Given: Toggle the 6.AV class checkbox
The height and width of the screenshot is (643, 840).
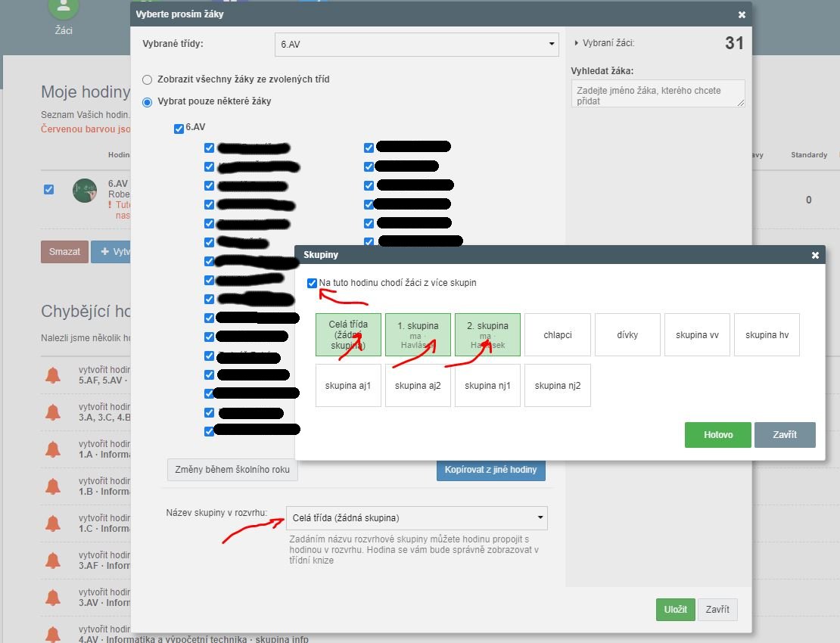Looking at the screenshot, I should (179, 129).
